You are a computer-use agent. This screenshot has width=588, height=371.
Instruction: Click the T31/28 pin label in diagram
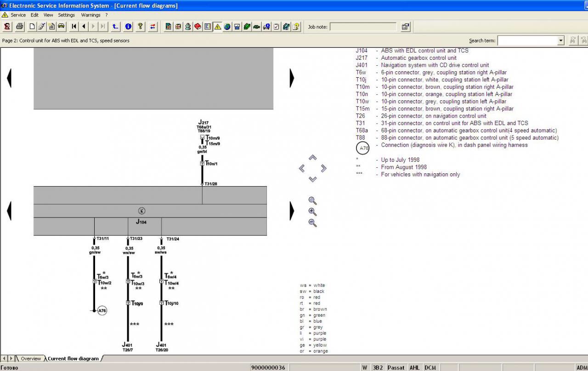click(211, 183)
